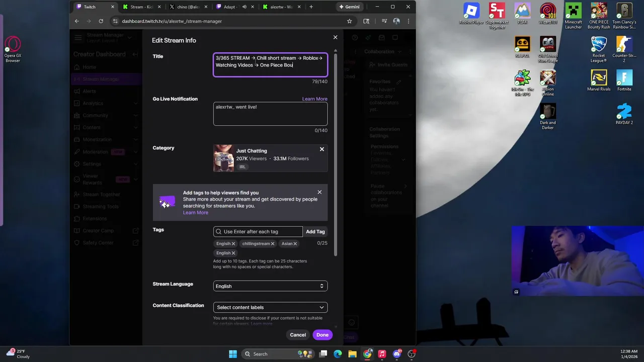Dismiss the add tags tip banner
This screenshot has width=644, height=362.
click(319, 192)
